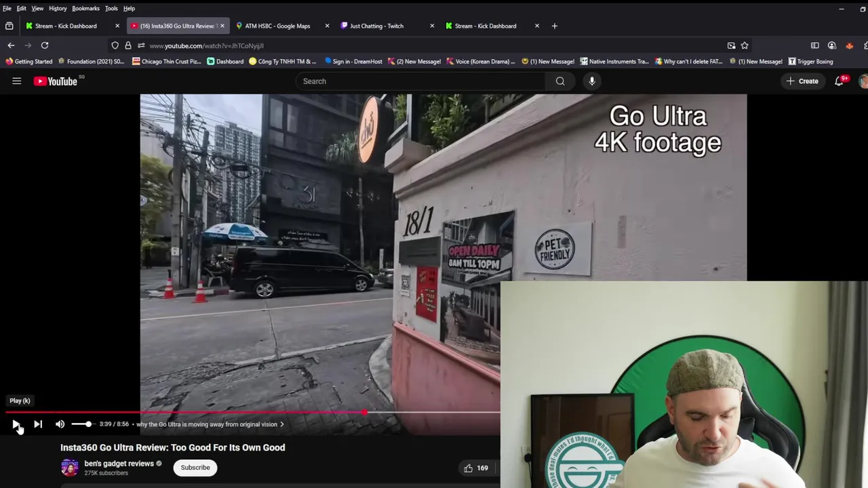Open the Bookmarks menu
868x488 pixels.
coord(85,8)
